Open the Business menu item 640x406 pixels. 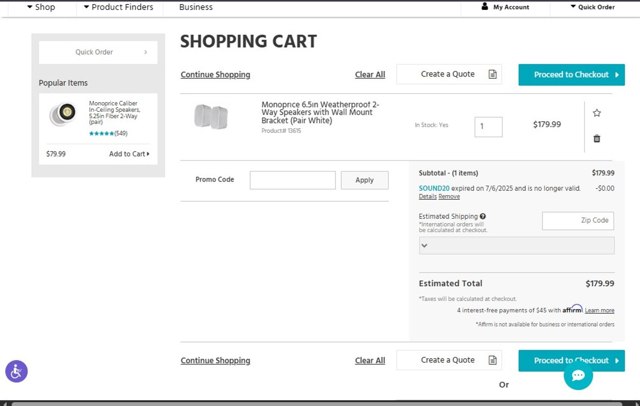click(x=196, y=7)
